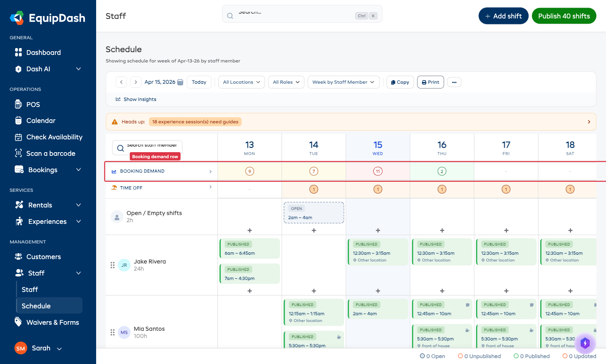Click Show Insights
Screen dimensions: 606x364
(x=136, y=99)
